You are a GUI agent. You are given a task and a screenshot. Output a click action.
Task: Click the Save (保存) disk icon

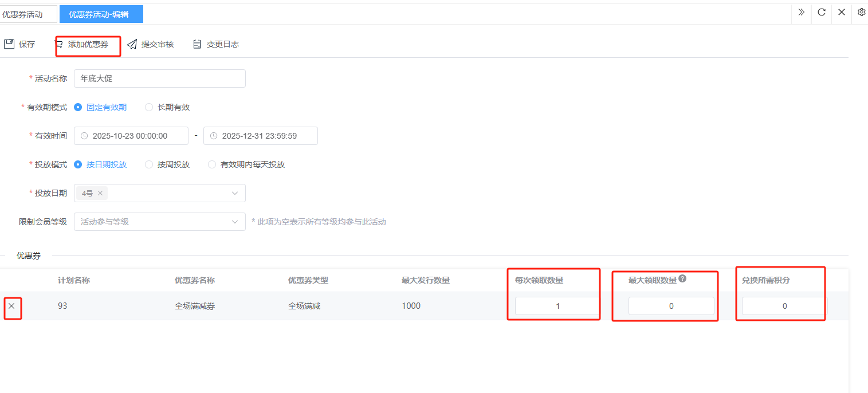9,44
